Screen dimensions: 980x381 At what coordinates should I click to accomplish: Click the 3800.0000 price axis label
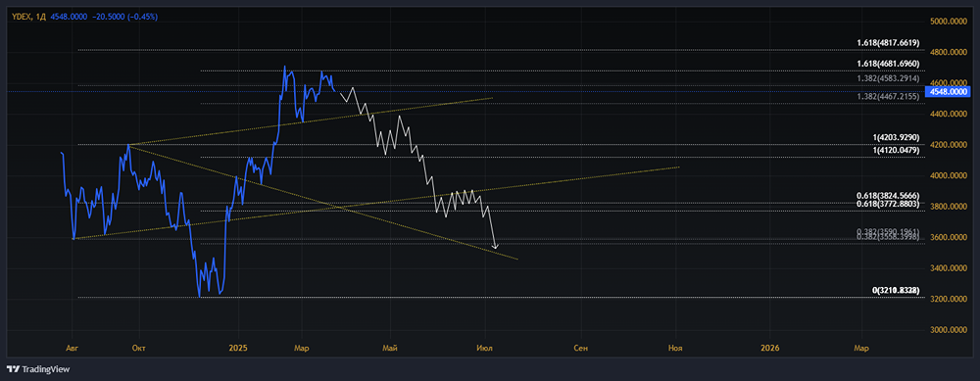[950, 206]
